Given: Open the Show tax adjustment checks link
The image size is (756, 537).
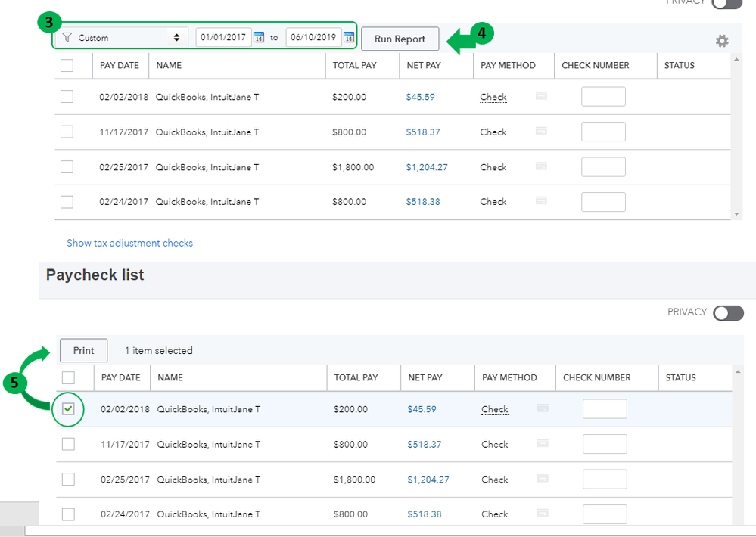Looking at the screenshot, I should click(129, 243).
